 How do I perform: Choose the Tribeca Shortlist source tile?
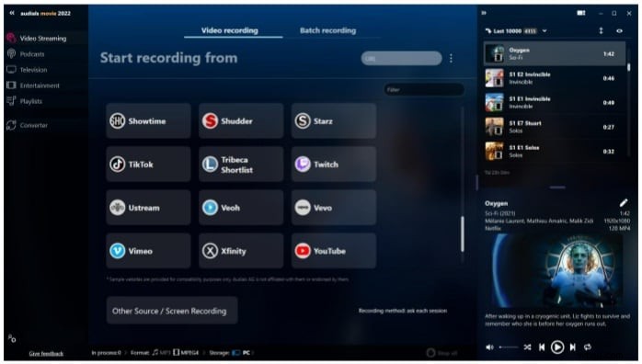point(241,165)
